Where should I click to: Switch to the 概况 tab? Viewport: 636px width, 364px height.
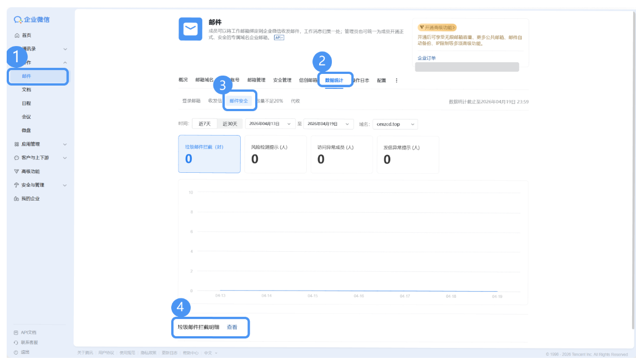[183, 80]
